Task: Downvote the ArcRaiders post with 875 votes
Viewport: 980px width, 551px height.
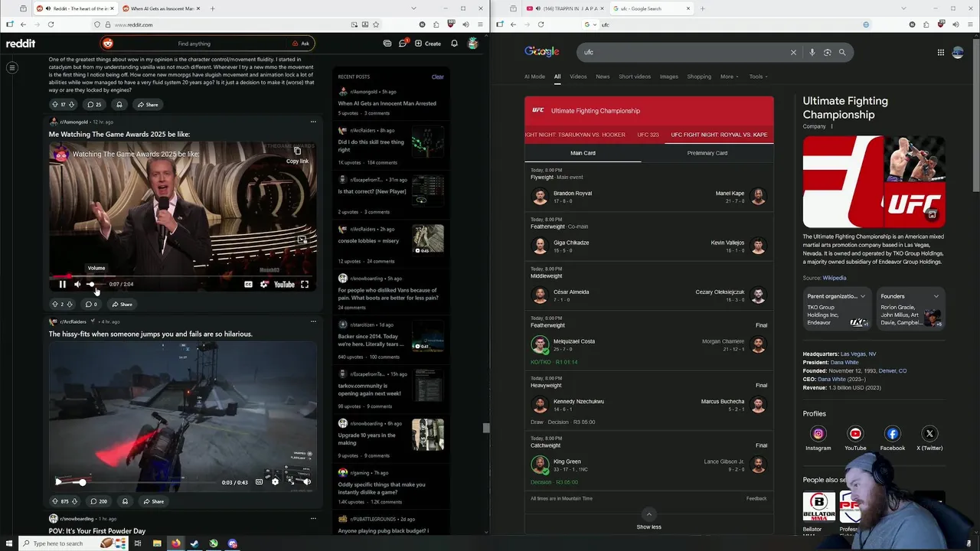Action: [x=75, y=501]
